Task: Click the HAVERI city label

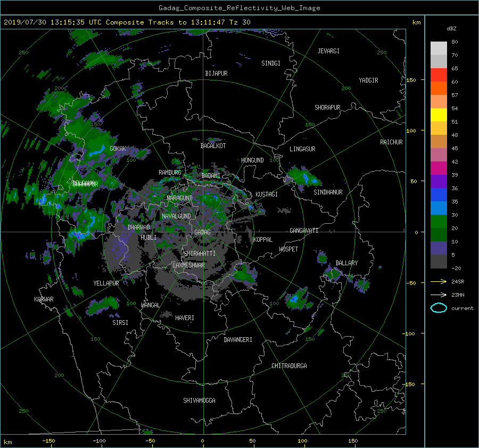Action: [x=185, y=318]
